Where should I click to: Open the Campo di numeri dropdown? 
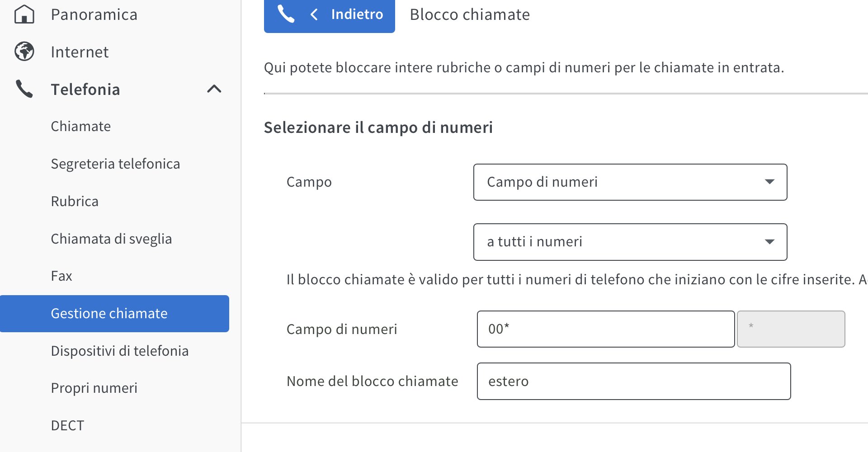click(630, 182)
